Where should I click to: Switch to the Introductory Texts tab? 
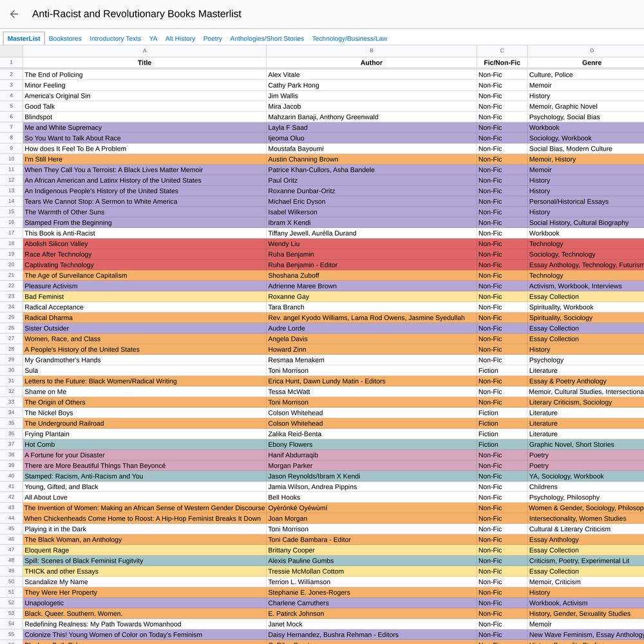[115, 39]
